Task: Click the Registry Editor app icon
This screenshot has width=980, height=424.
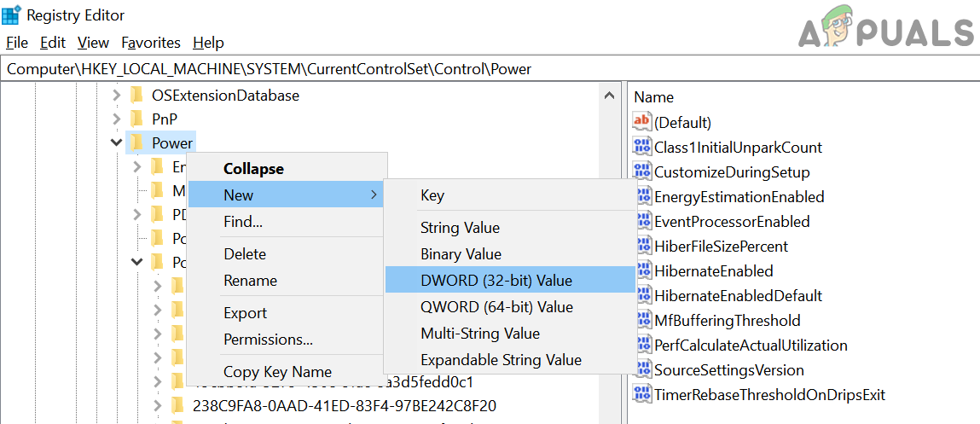Action: tap(11, 15)
